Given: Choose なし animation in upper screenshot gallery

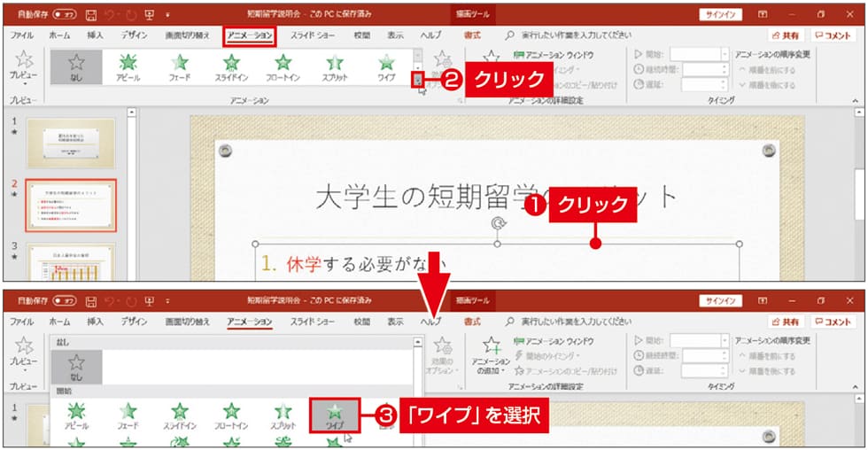Looking at the screenshot, I should click(76, 67).
